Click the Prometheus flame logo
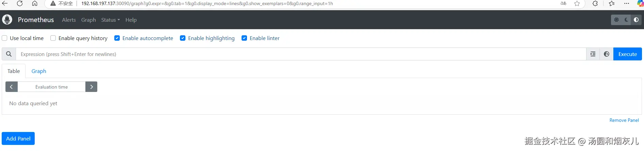 coord(7,20)
